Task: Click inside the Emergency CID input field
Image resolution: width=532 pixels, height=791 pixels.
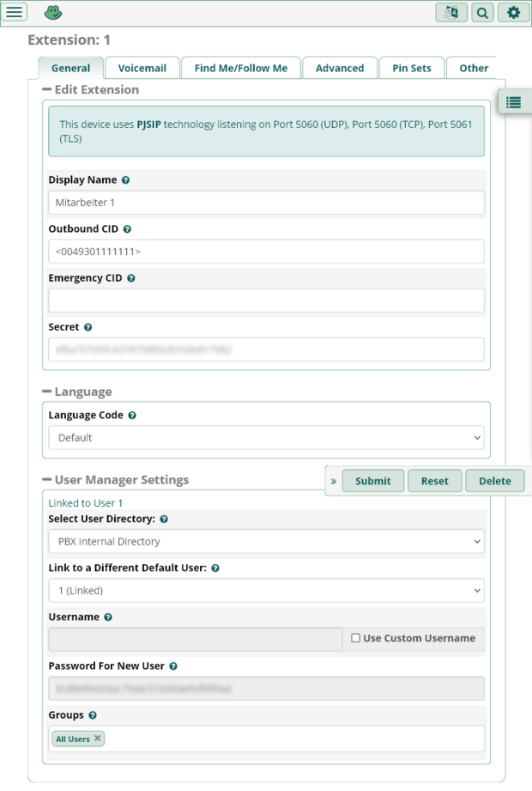Action: point(264,300)
